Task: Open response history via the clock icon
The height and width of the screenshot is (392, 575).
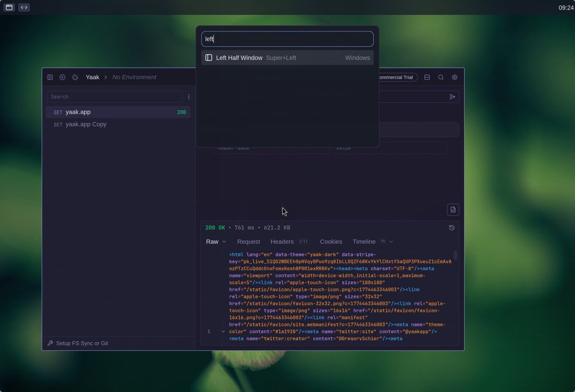Action: (x=451, y=228)
